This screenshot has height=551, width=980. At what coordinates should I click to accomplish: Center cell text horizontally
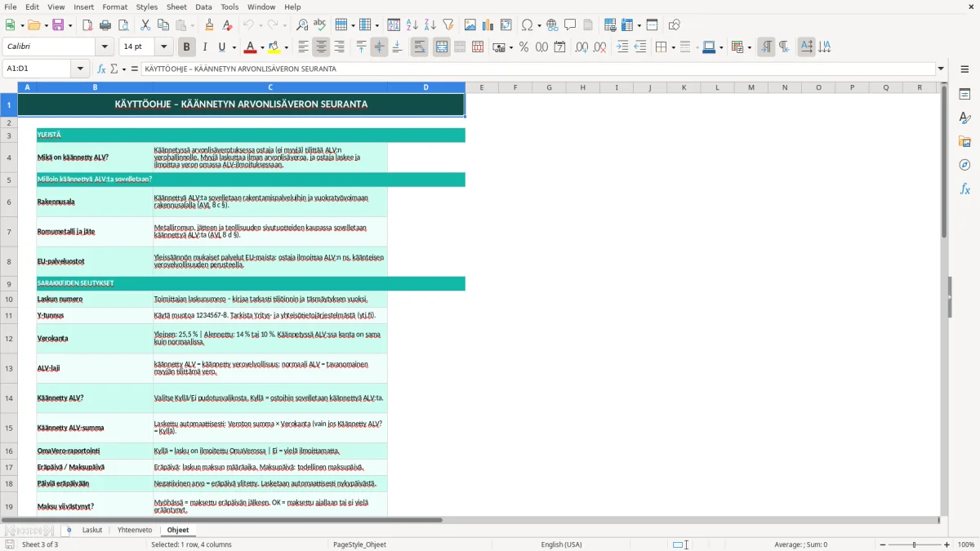click(x=321, y=47)
